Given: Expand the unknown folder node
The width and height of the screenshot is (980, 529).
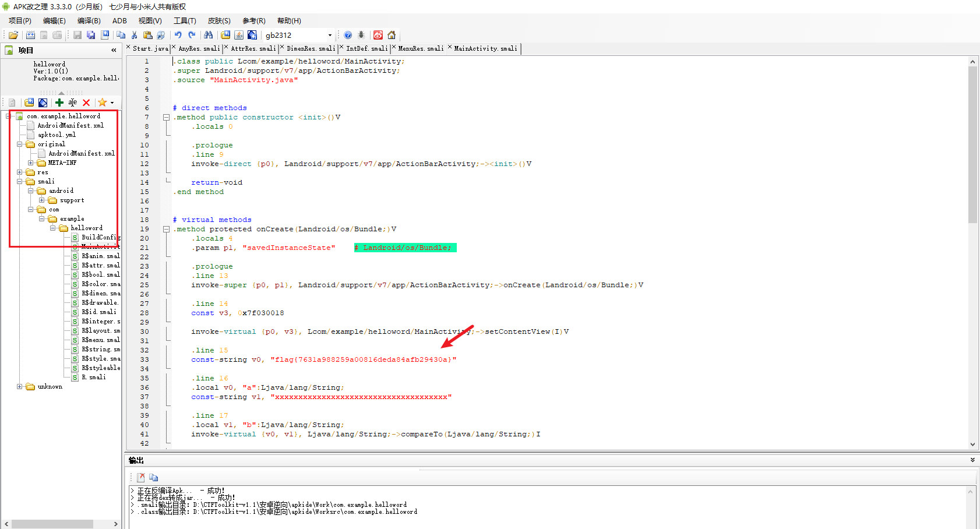Looking at the screenshot, I should pos(20,386).
